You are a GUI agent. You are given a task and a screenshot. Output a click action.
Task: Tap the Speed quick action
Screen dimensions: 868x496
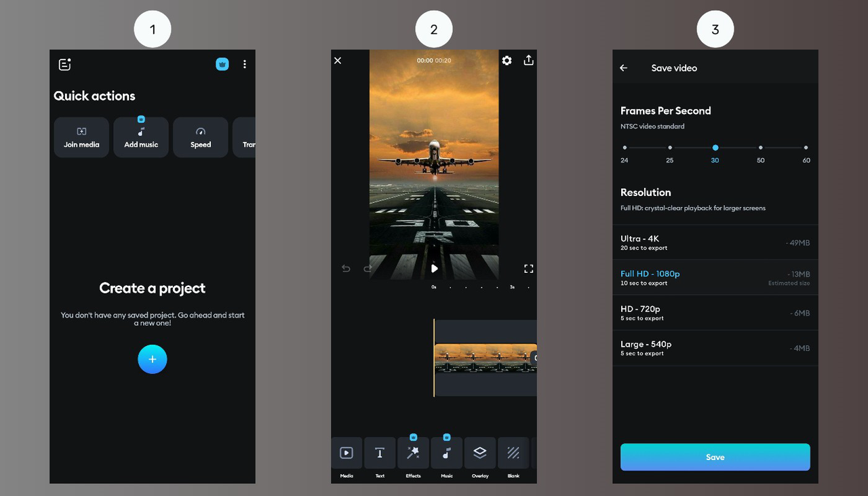[x=200, y=137]
